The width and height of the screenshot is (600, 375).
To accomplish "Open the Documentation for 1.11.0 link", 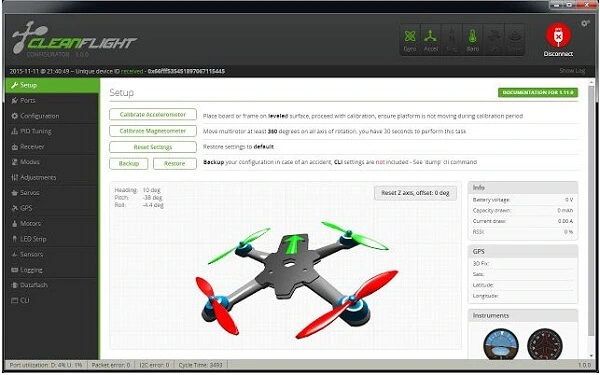I will click(x=538, y=93).
